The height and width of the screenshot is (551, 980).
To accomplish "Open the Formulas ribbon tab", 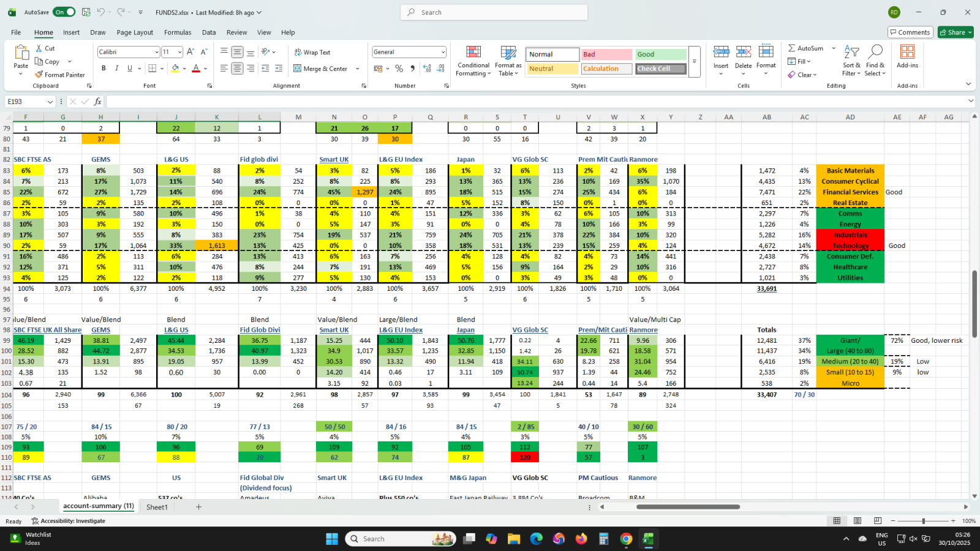I will coord(178,32).
